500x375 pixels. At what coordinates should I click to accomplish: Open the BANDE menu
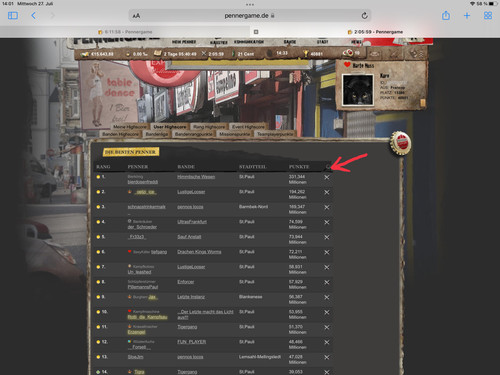[290, 42]
